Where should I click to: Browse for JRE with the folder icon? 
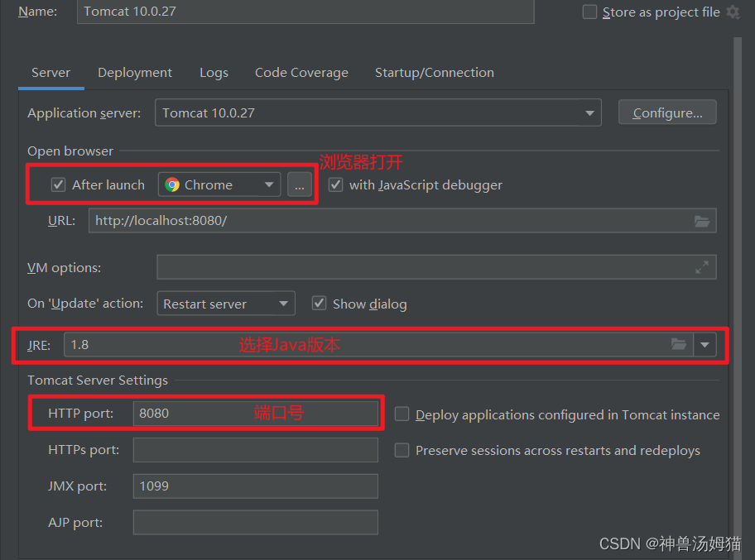pyautogui.click(x=679, y=344)
